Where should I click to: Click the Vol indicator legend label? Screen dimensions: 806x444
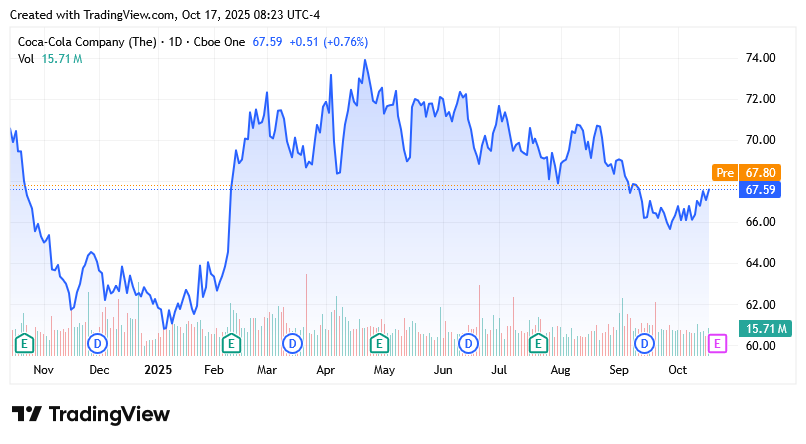click(27, 59)
